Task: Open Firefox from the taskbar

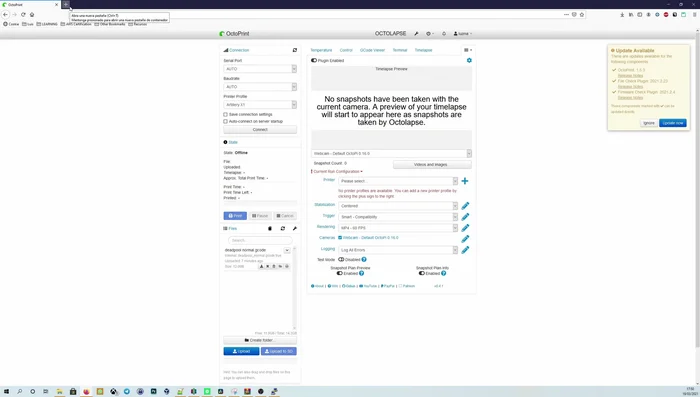Action: [x=86, y=391]
